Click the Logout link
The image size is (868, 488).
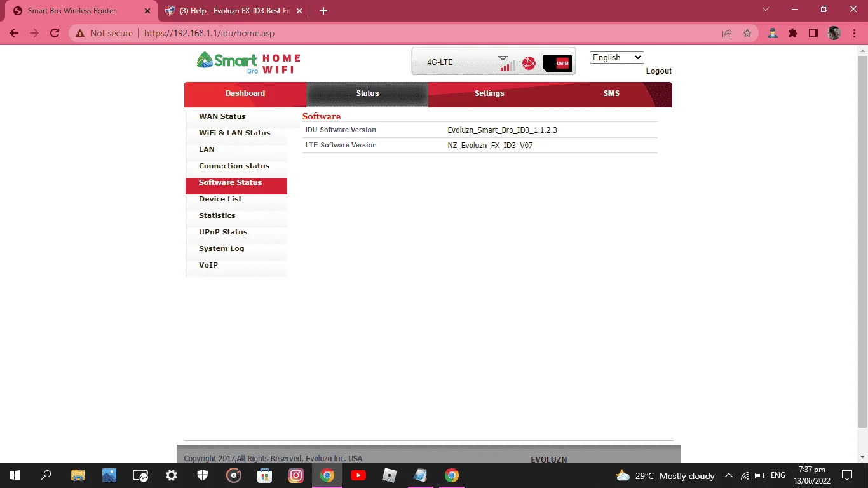(x=659, y=71)
